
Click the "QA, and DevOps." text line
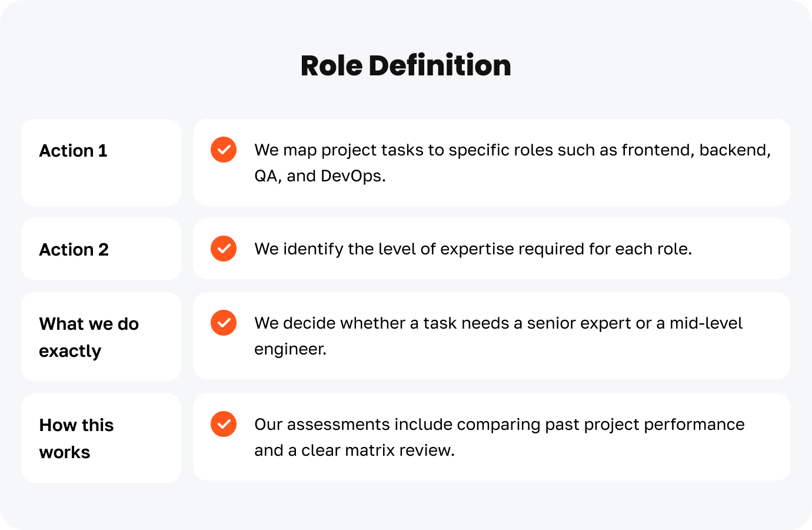(320, 176)
